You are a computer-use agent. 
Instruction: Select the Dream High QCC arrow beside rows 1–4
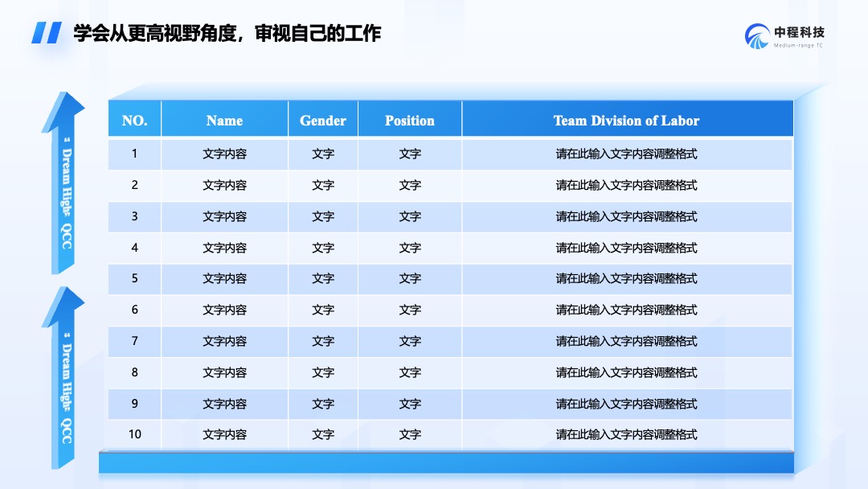[x=63, y=183]
